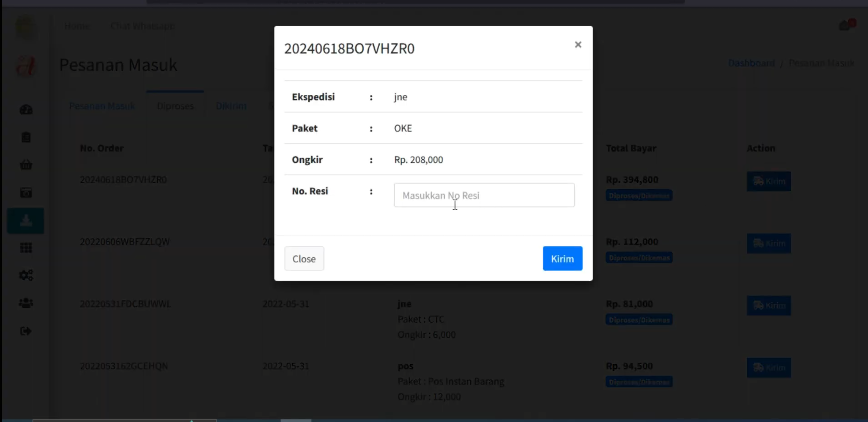Click the Ongkir value Rp. 208,000

tap(418, 160)
